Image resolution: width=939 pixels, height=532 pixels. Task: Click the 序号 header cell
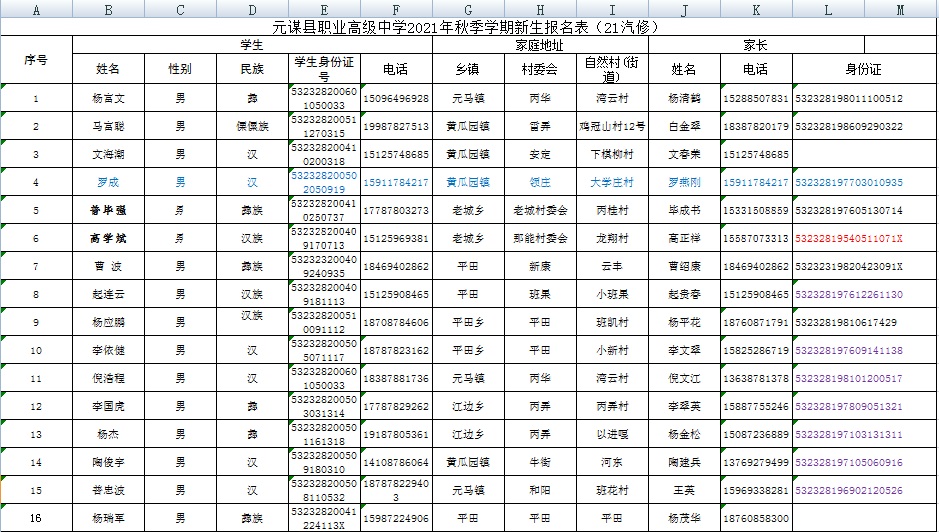[x=36, y=60]
